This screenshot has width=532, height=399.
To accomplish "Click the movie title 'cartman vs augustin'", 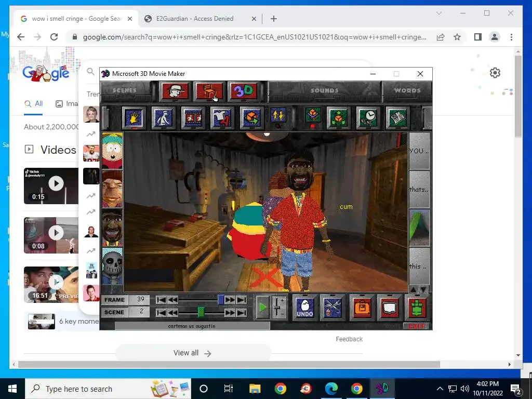I will pos(192,326).
